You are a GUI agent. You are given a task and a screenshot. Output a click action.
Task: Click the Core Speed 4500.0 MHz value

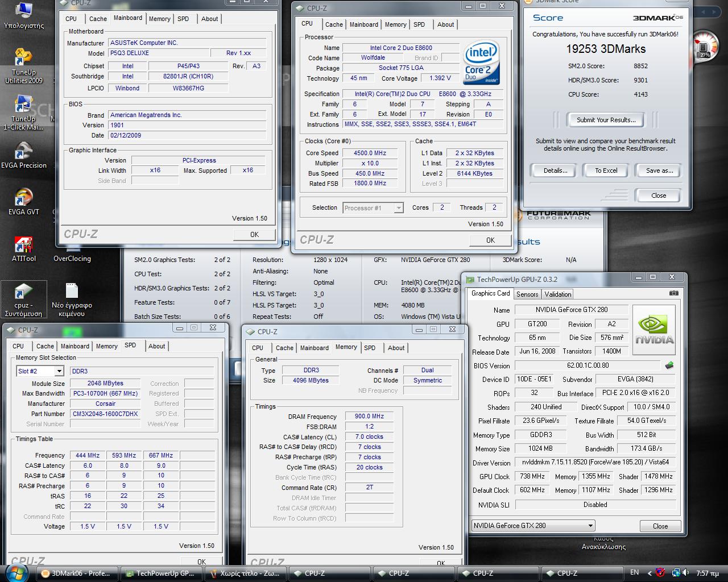pos(370,153)
